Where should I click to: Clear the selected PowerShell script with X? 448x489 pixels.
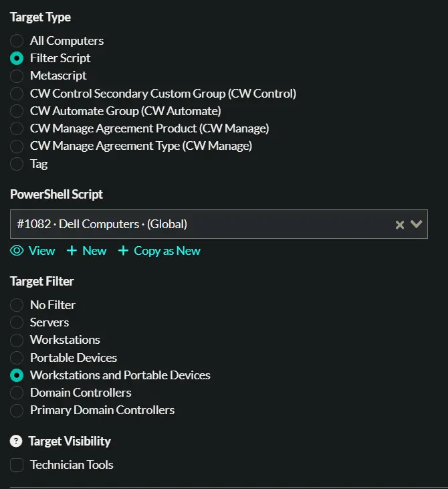pyautogui.click(x=400, y=225)
